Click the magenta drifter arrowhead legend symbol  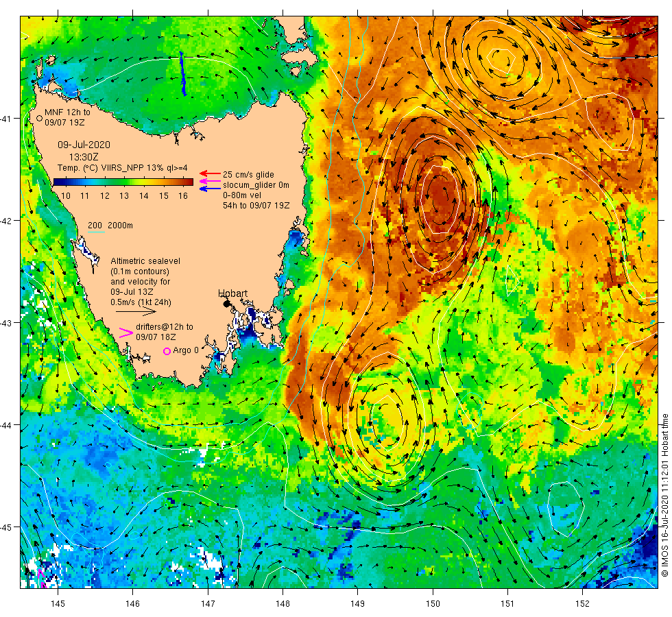(x=125, y=333)
